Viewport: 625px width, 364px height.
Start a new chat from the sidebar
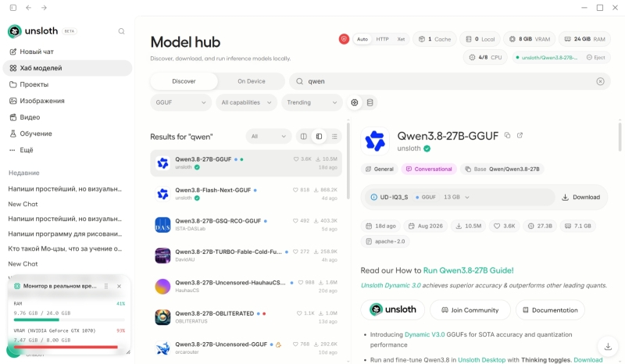coord(67,52)
